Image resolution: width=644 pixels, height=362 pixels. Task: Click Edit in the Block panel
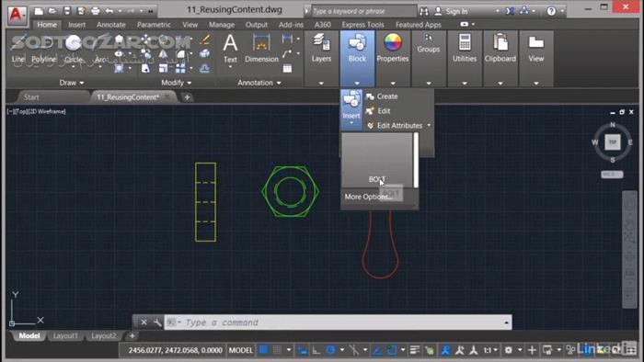pyautogui.click(x=378, y=111)
